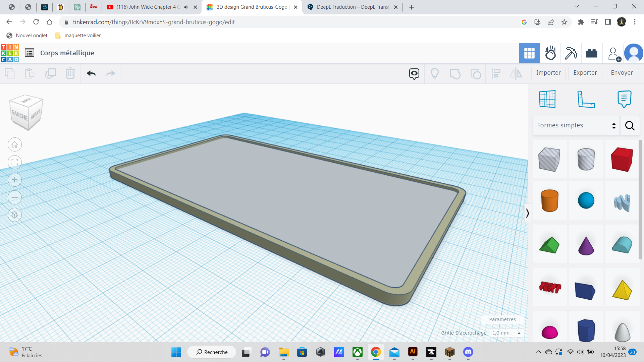644x362 pixels.
Task: Select the blue polygon shape
Action: (586, 330)
